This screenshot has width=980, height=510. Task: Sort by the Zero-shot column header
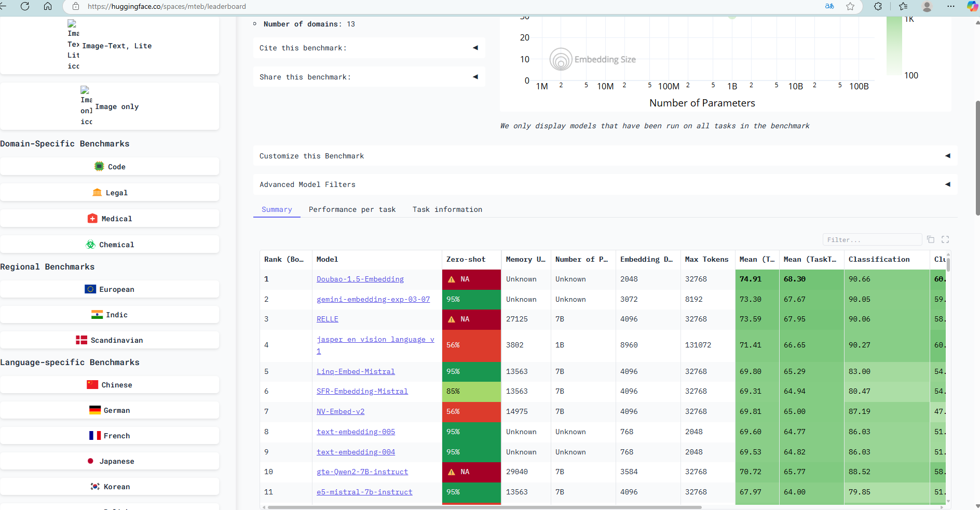tap(471, 259)
